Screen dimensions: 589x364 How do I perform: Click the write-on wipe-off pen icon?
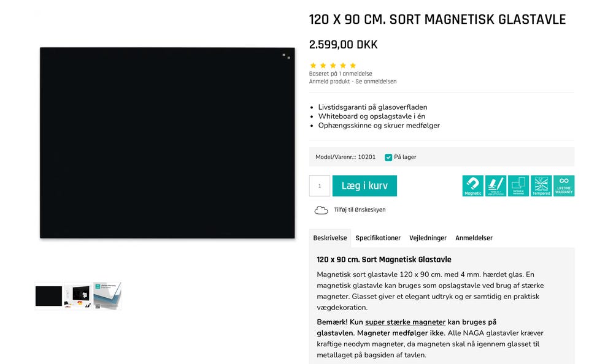click(x=496, y=186)
